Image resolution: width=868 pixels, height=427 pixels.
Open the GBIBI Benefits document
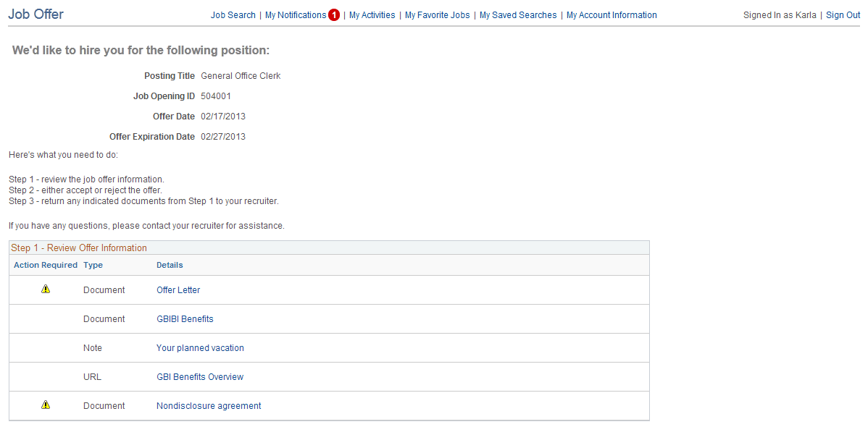[185, 318]
